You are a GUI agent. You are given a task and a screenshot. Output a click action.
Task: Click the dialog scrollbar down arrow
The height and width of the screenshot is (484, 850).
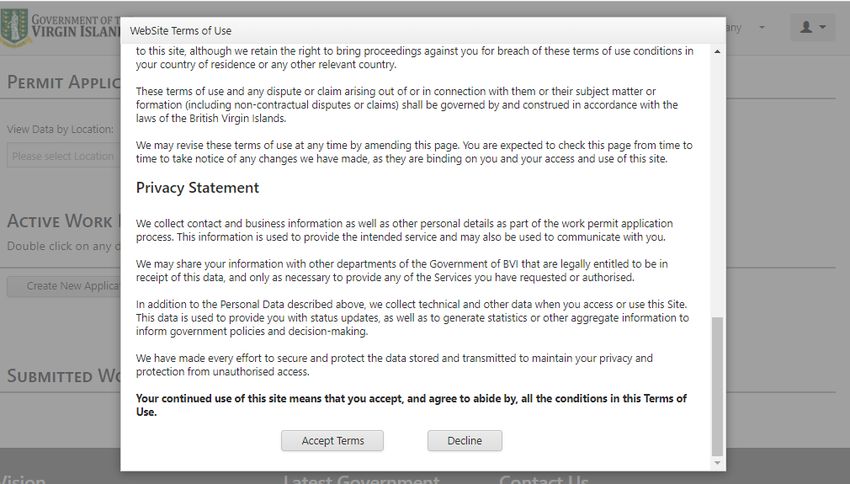click(x=717, y=463)
